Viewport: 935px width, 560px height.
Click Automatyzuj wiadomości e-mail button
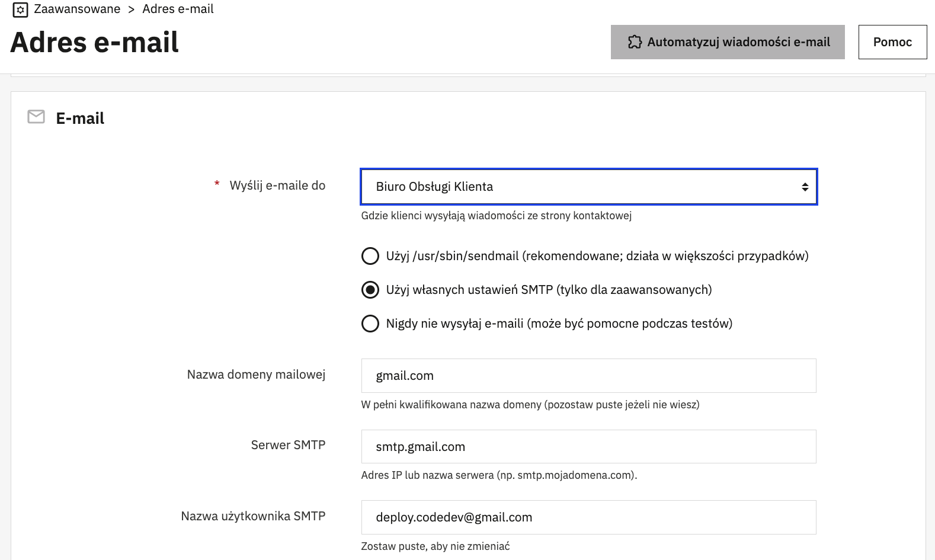[x=728, y=42]
